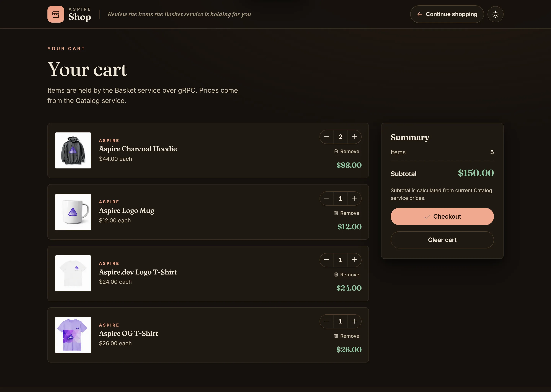The image size is (551, 392).
Task: Click the Checkout button
Action: coord(442,216)
